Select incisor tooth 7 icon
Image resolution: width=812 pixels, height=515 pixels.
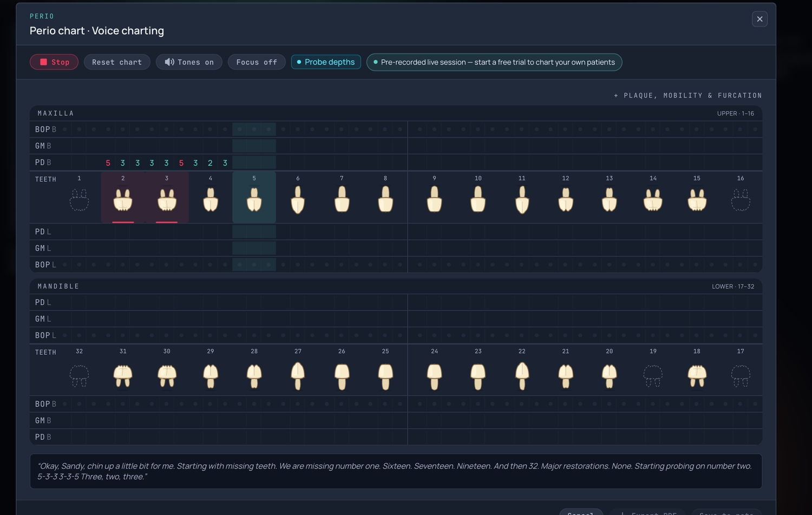click(342, 199)
